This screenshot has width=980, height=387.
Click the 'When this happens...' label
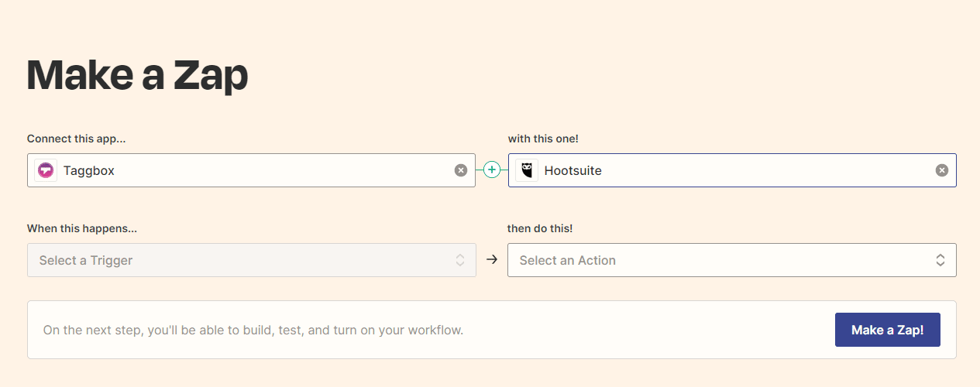(x=82, y=228)
